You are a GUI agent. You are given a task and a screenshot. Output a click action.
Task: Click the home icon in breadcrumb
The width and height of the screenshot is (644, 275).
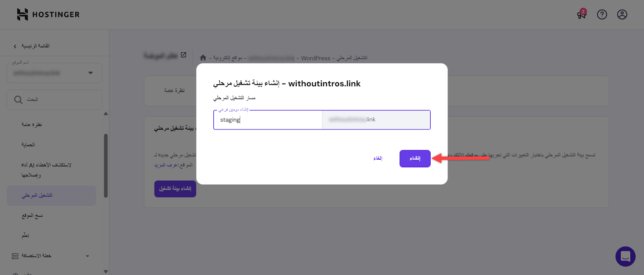click(203, 58)
